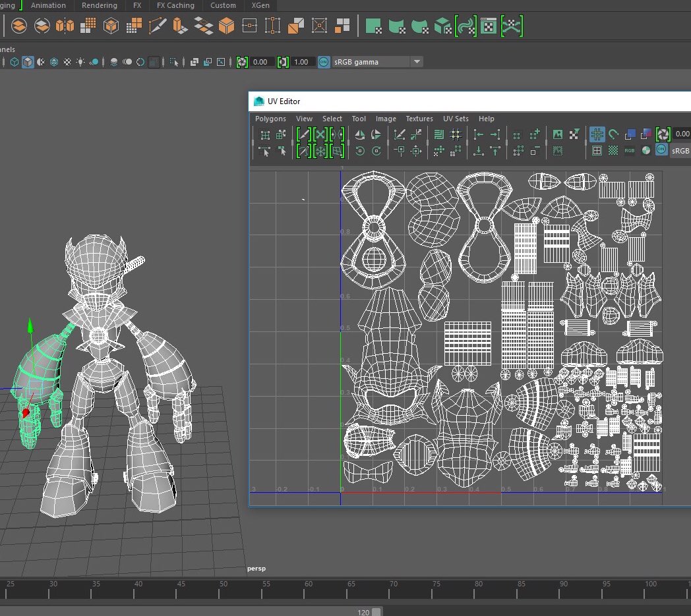Image resolution: width=691 pixels, height=616 pixels.
Task: Click the viewport gamma icon
Action: point(283,62)
